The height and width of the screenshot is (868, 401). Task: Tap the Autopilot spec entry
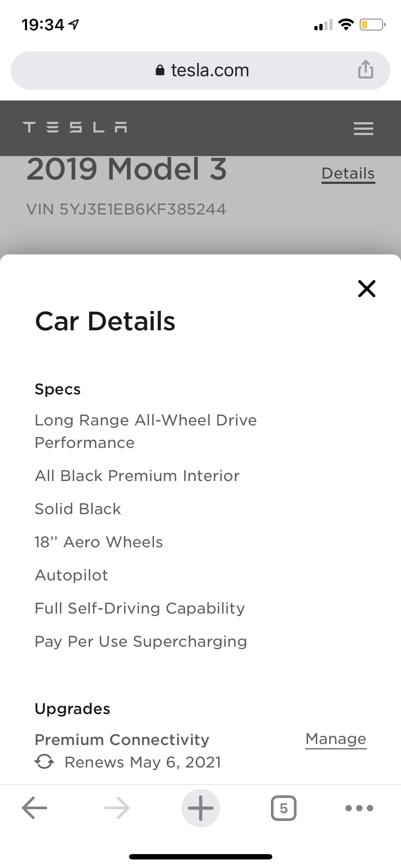pos(71,575)
